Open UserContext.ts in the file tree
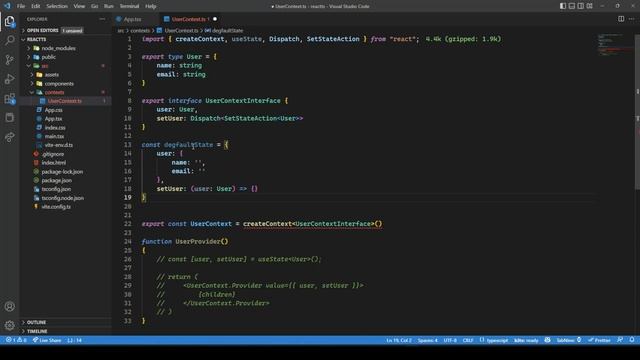This screenshot has height=360, width=640. tap(65, 101)
